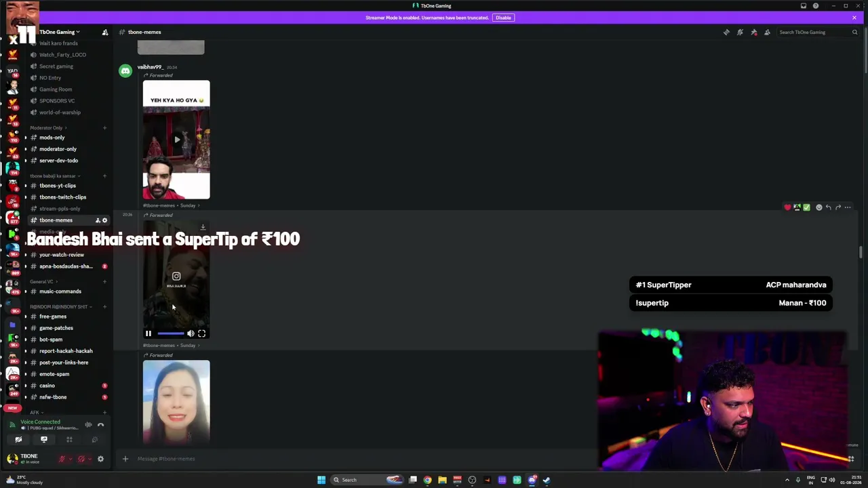Open the weather widget showing Mostly cloudy
868x488 pixels.
click(x=24, y=480)
